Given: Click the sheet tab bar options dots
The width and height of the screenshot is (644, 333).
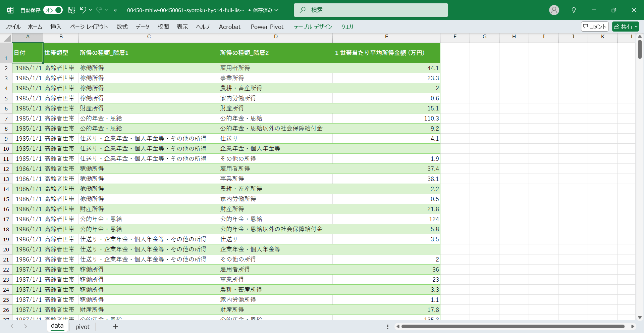Looking at the screenshot, I should tap(388, 327).
